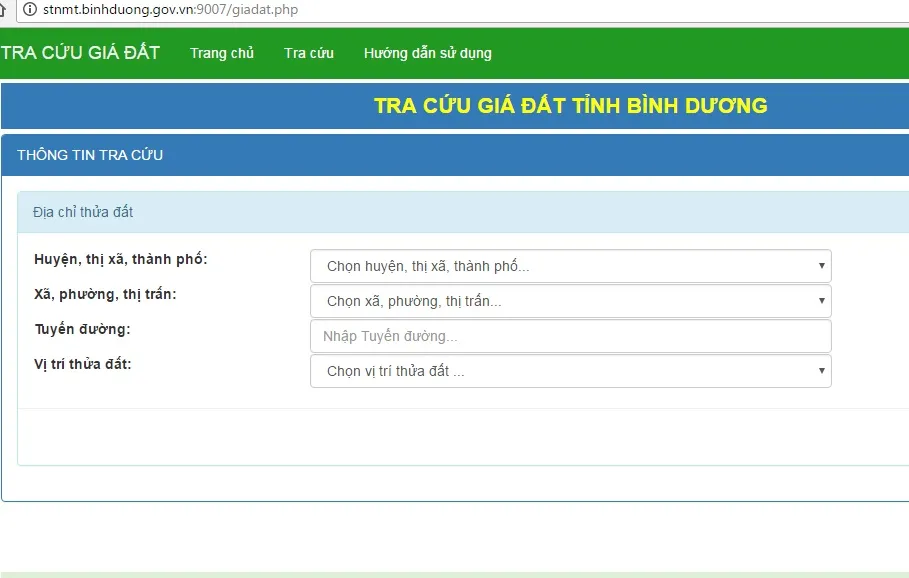The image size is (909, 578).
Task: Click the Tuyến đường label
Action: (82, 329)
